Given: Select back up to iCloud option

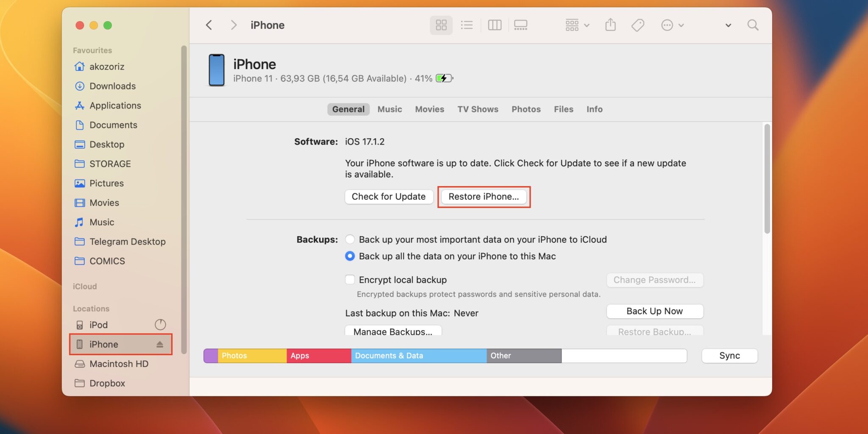Looking at the screenshot, I should [x=350, y=239].
